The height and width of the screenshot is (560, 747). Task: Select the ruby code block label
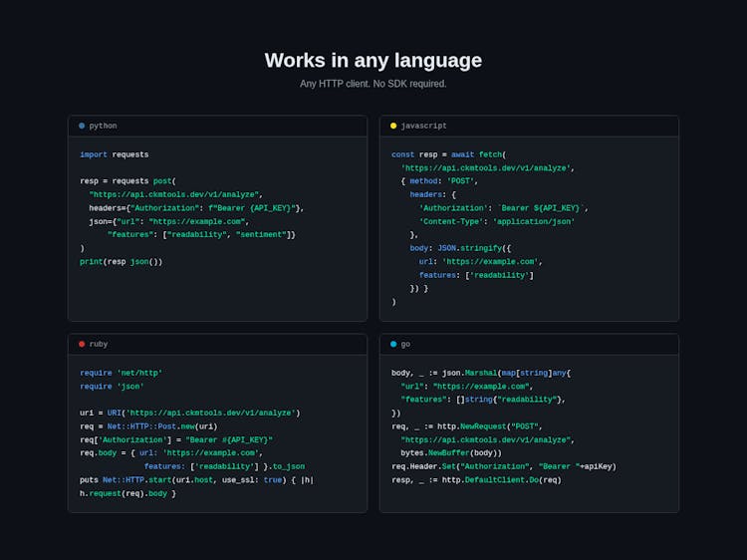[x=99, y=344]
